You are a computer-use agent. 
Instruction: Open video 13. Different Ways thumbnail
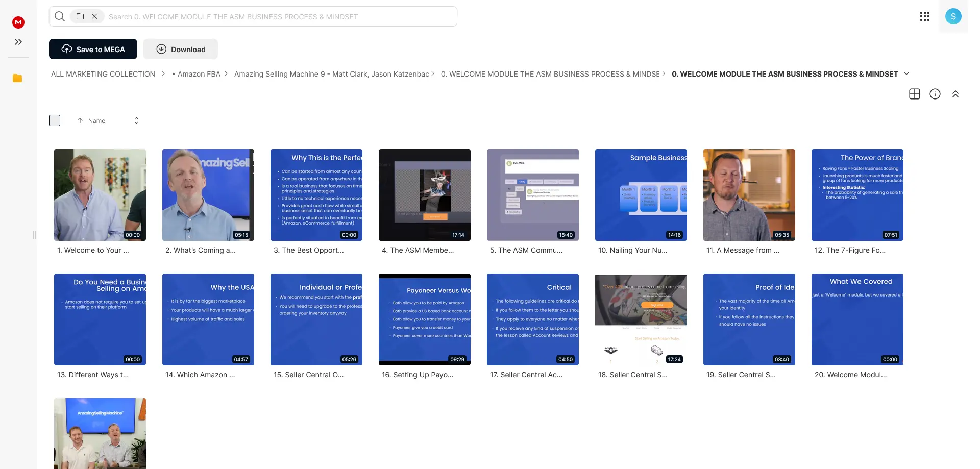click(100, 319)
